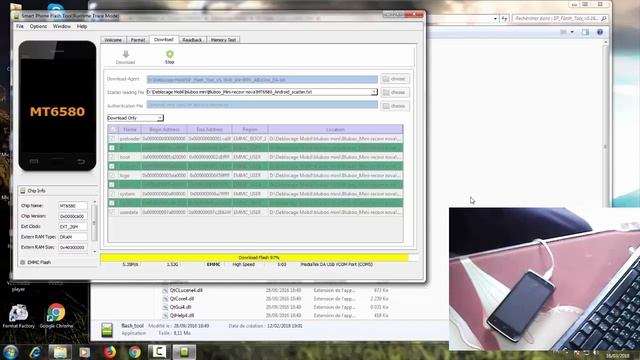Switch to the Welcome tab
The width and height of the screenshot is (640, 360).
[113, 40]
